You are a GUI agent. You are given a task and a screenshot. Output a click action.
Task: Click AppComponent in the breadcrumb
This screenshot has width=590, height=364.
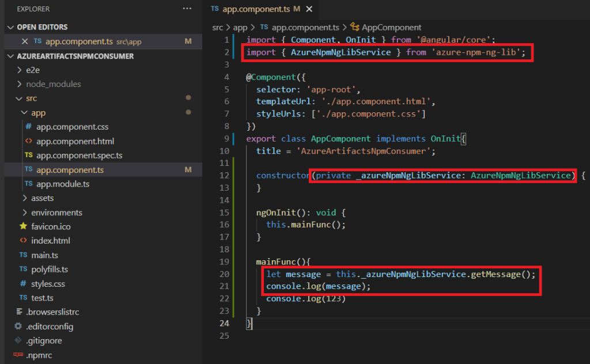pos(391,27)
